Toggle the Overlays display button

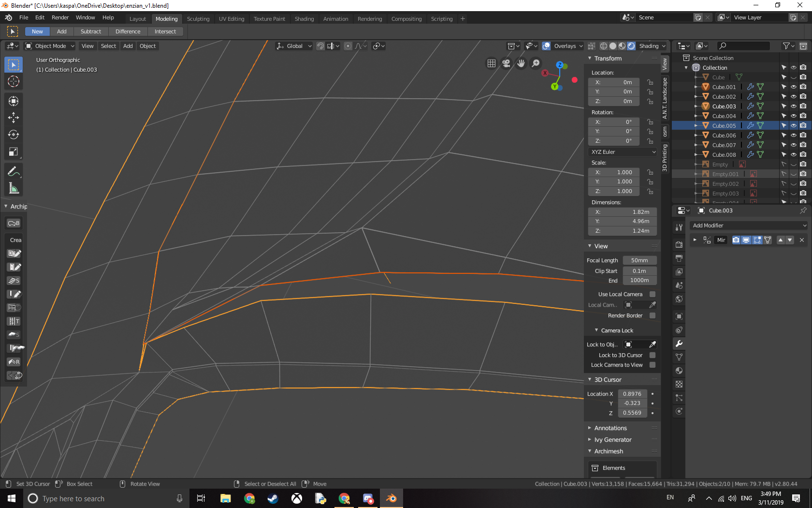tap(546, 46)
